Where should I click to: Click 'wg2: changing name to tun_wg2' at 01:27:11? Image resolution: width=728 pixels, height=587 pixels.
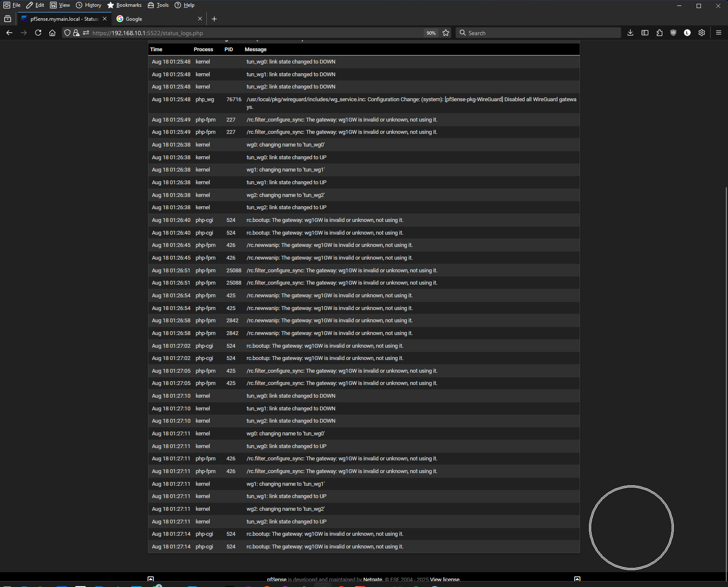pyautogui.click(x=286, y=509)
